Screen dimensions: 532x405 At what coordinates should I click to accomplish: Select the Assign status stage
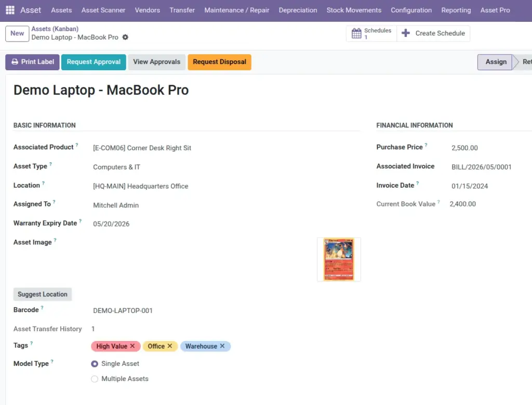(495, 62)
